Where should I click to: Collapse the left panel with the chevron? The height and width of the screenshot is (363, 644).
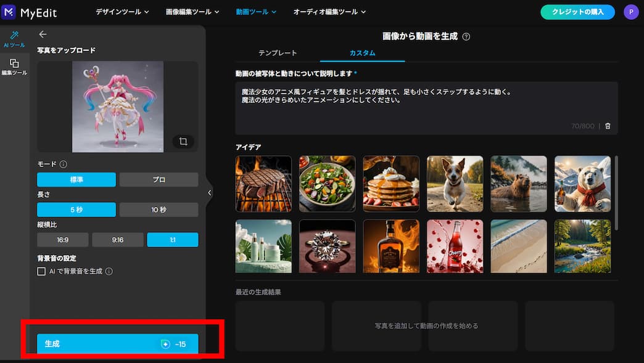tap(210, 193)
